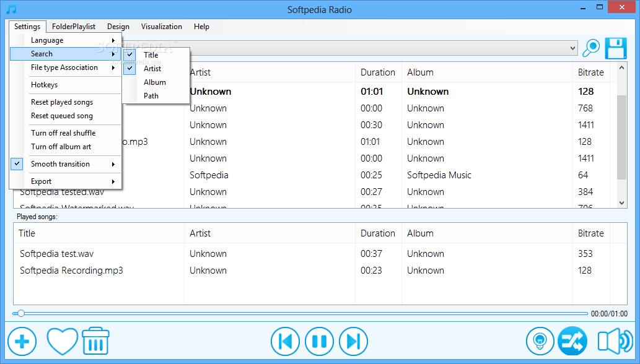The height and width of the screenshot is (364, 640).
Task: Click the music note app icon
Action: pyautogui.click(x=11, y=9)
